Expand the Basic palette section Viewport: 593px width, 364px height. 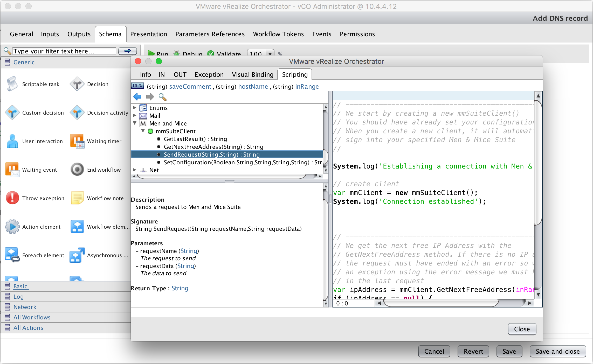pos(20,286)
